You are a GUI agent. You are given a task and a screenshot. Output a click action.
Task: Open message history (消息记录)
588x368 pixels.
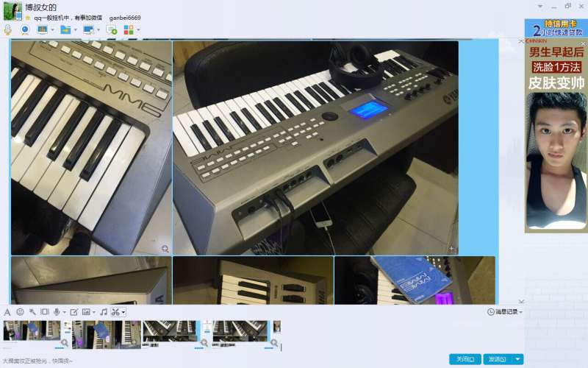pyautogui.click(x=506, y=312)
